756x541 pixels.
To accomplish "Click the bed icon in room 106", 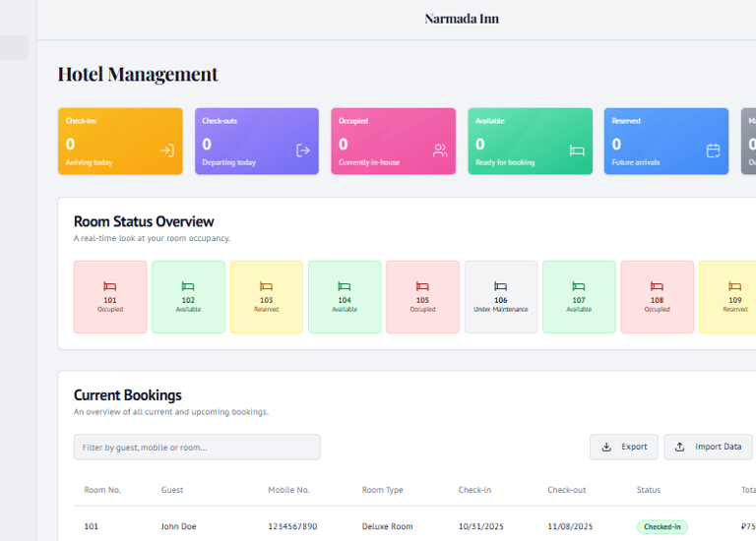I will click(500, 286).
